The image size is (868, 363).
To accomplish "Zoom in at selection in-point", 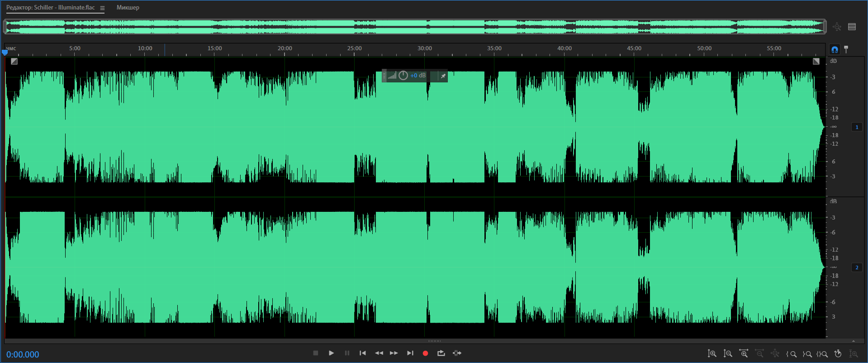I will pyautogui.click(x=792, y=354).
